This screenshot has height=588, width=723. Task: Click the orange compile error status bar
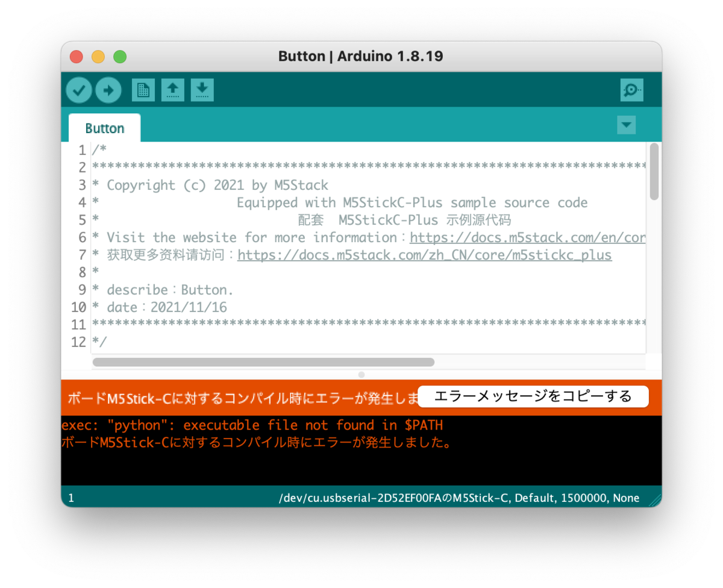pyautogui.click(x=361, y=398)
